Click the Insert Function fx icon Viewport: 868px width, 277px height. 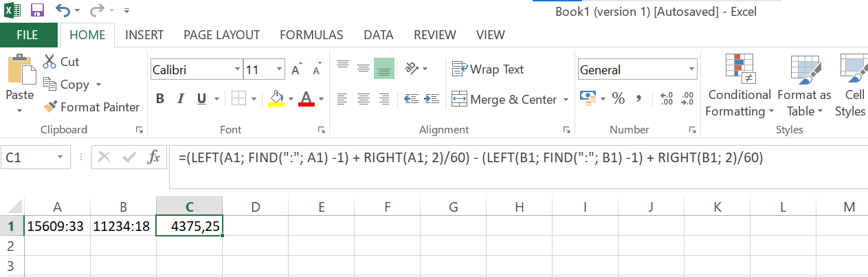154,157
